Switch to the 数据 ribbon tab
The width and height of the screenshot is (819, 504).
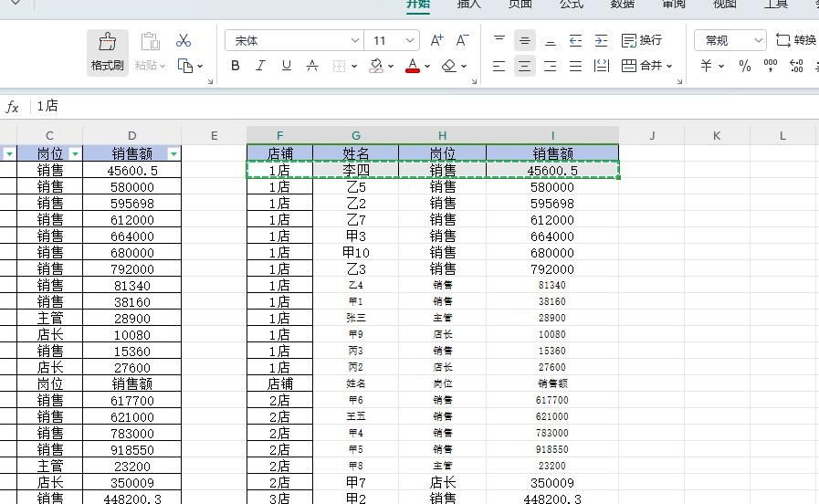pyautogui.click(x=623, y=5)
